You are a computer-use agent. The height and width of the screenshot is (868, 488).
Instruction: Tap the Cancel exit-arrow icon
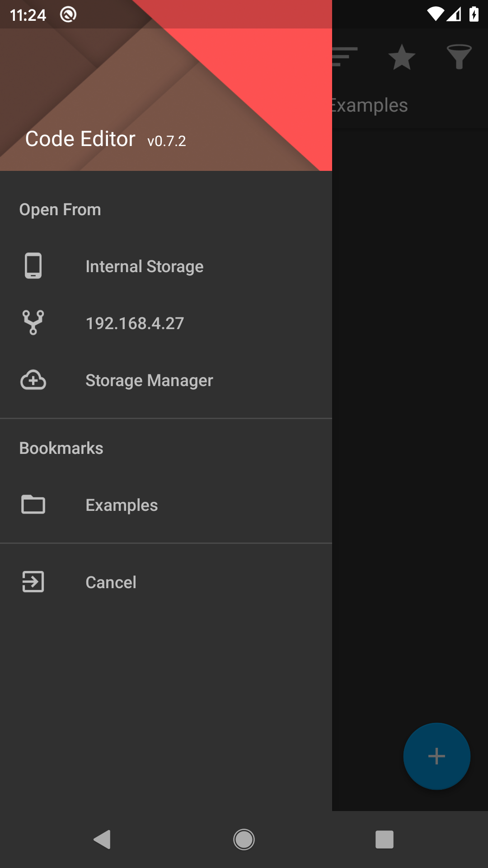pyautogui.click(x=33, y=582)
